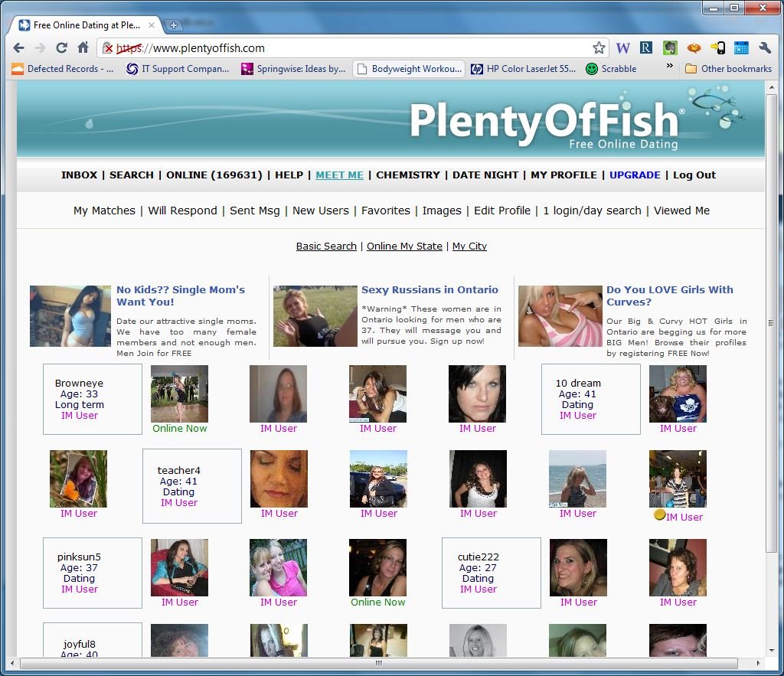Viewport: 784px width, 676px height.
Task: Open a new tab with the plus button
Action: [174, 25]
